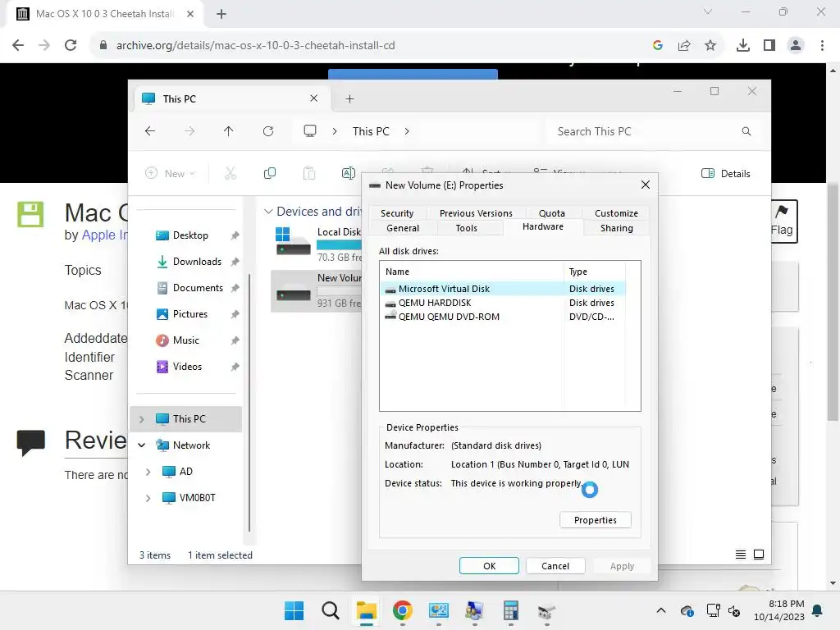Screen dimensions: 840x630
Task: Switch Explorer to details list view
Action: coord(741,555)
